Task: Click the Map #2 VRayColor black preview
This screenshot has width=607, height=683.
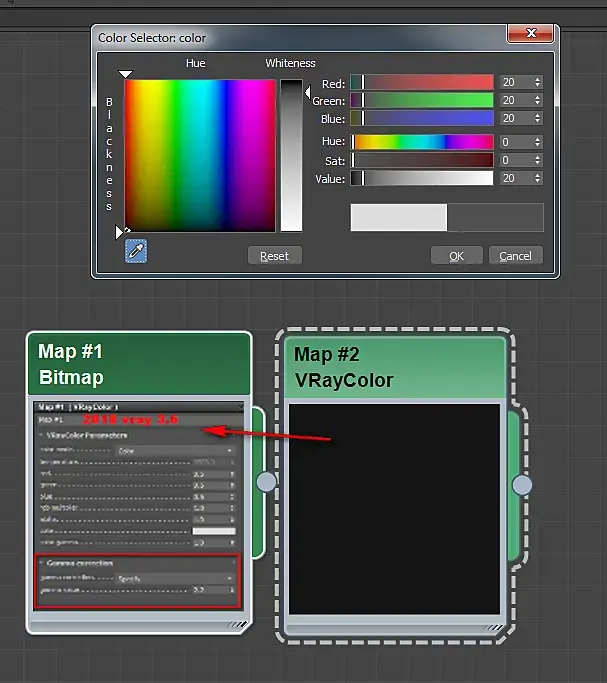Action: (395, 509)
